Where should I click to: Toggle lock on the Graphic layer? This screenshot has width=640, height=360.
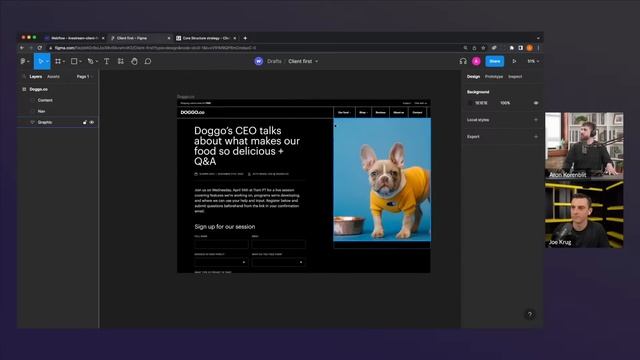click(x=85, y=122)
